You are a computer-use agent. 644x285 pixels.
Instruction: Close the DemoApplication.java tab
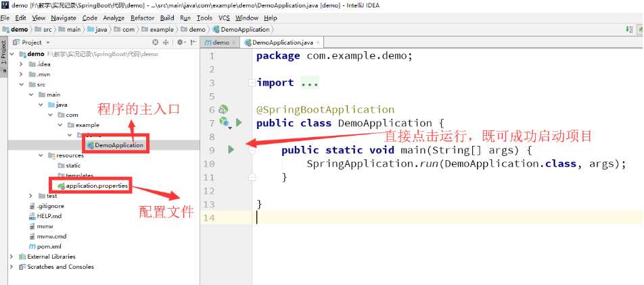tap(319, 43)
